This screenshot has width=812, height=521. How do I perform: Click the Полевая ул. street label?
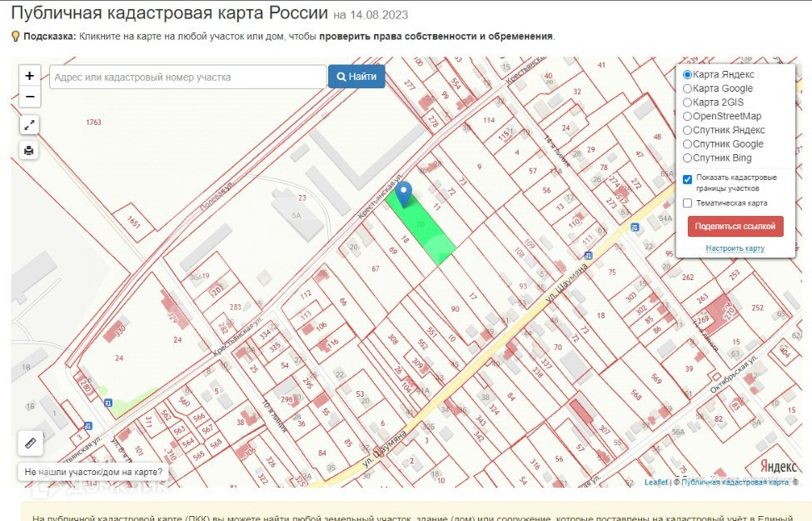(217, 196)
